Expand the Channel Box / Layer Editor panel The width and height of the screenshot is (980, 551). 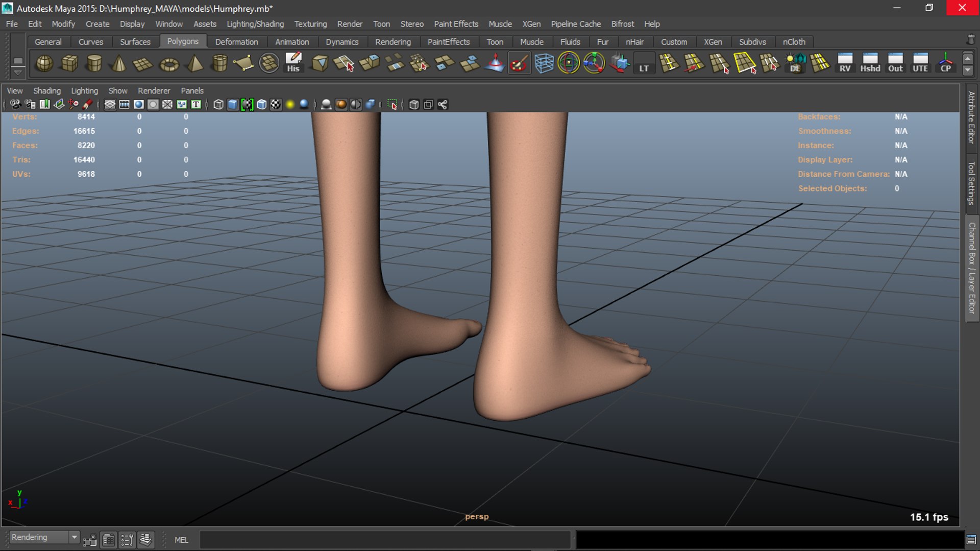pyautogui.click(x=972, y=268)
